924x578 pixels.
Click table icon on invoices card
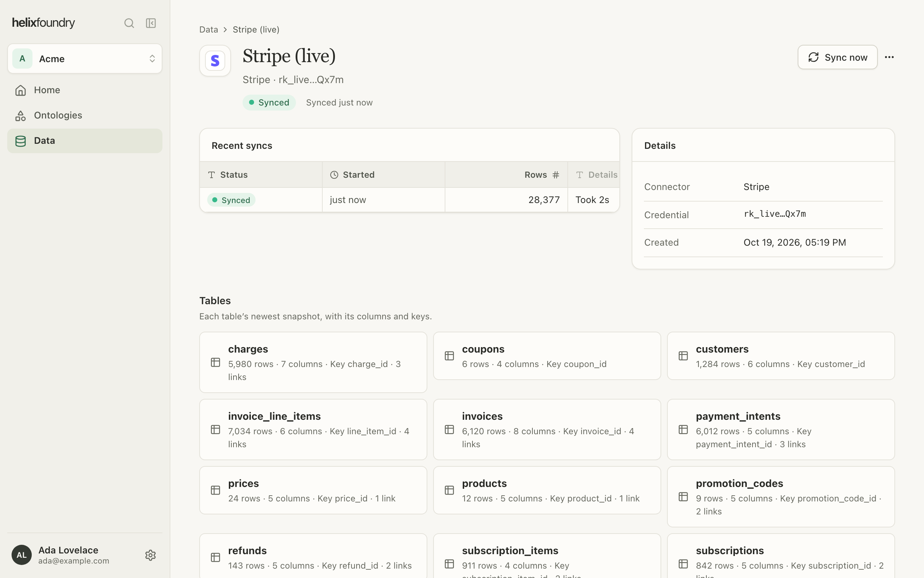coord(449,429)
